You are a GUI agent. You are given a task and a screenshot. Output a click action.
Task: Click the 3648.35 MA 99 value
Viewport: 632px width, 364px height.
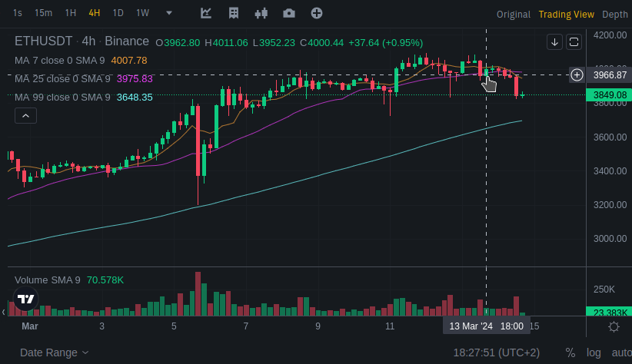pyautogui.click(x=135, y=97)
